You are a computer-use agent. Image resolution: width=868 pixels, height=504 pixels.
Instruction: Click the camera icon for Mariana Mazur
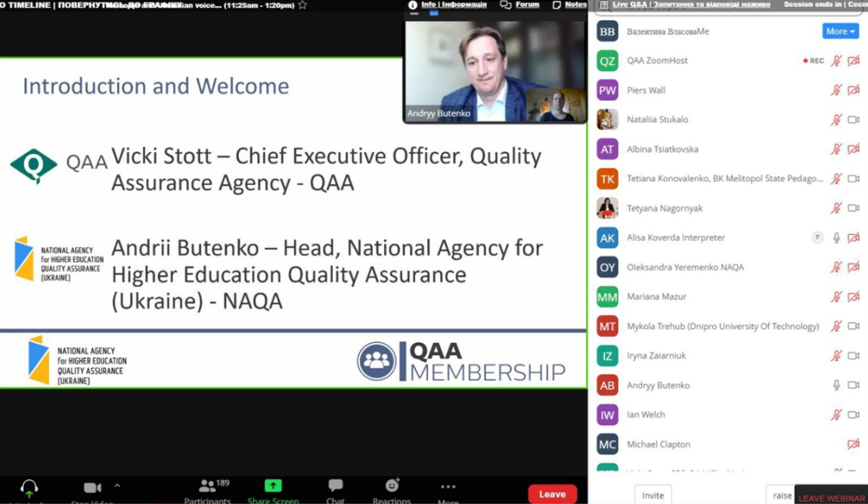pyautogui.click(x=854, y=297)
